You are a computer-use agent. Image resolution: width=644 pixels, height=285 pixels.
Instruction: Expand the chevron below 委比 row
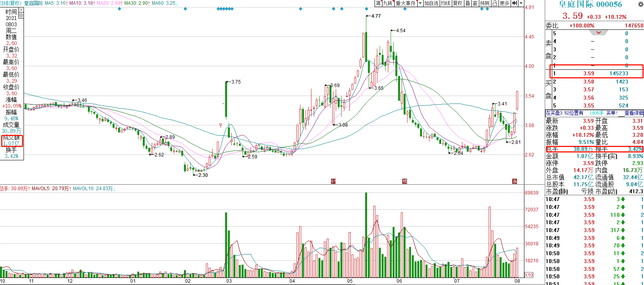point(599,33)
